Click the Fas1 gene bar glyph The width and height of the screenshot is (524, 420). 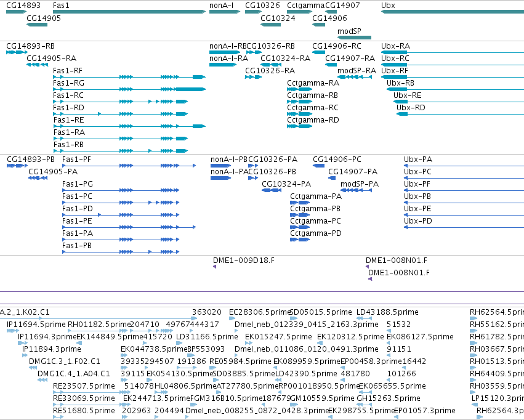(x=129, y=12)
